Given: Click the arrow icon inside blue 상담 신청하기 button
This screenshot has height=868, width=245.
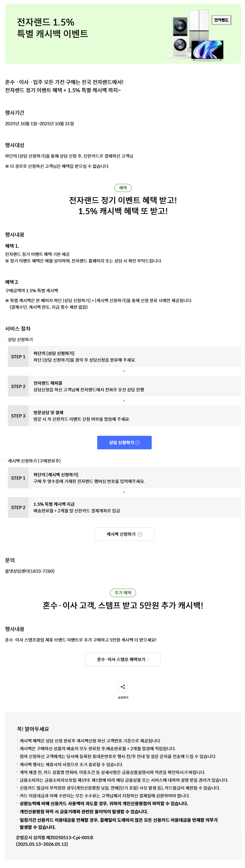Looking at the screenshot, I should coord(137,443).
